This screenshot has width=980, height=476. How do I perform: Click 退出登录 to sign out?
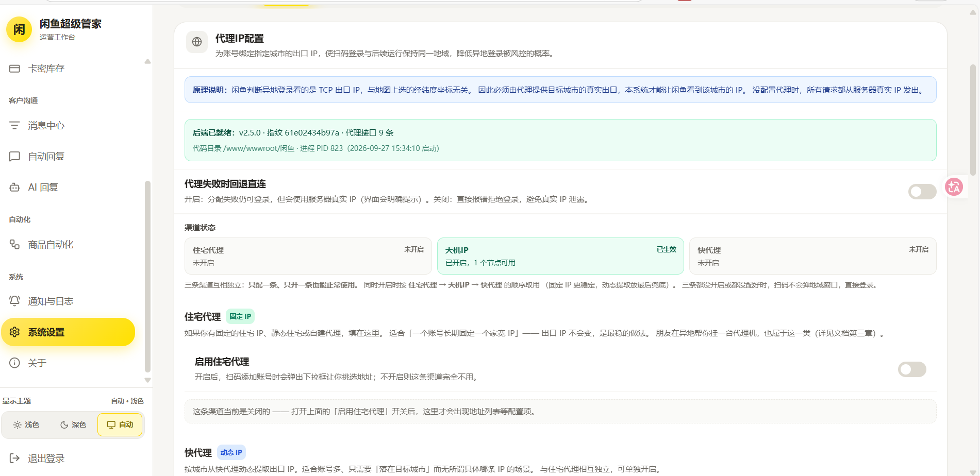[37, 458]
